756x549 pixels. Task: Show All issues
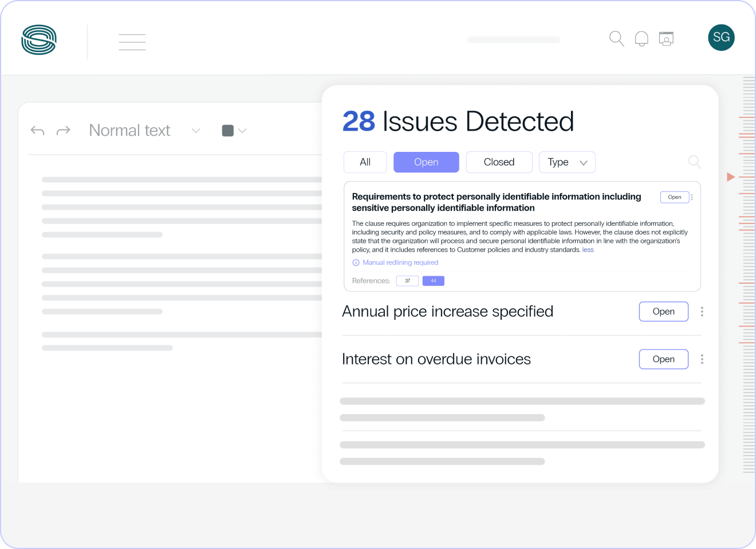[365, 162]
